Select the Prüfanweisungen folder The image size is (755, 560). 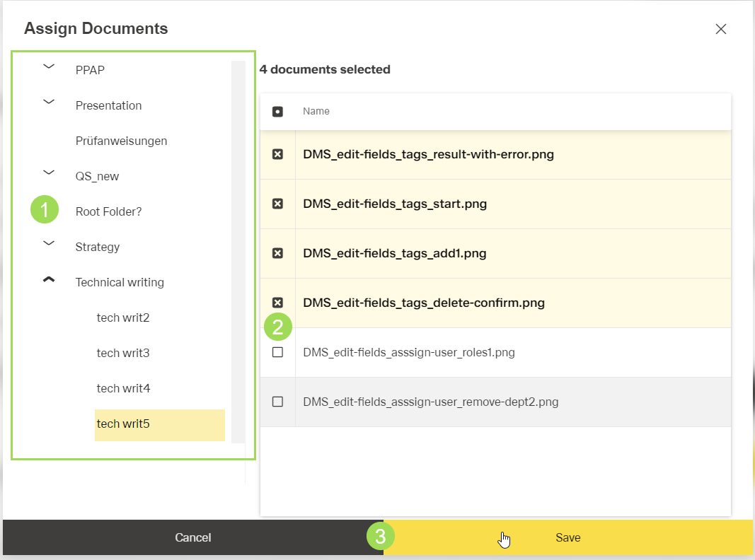tap(121, 141)
